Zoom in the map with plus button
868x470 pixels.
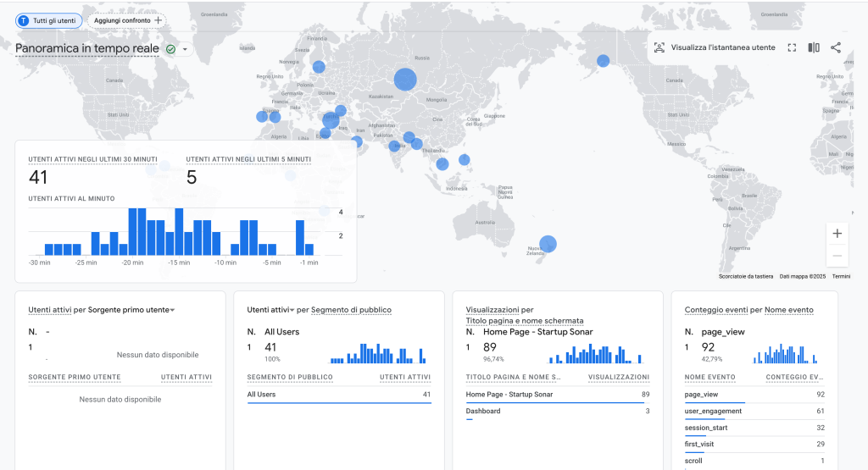tap(837, 234)
